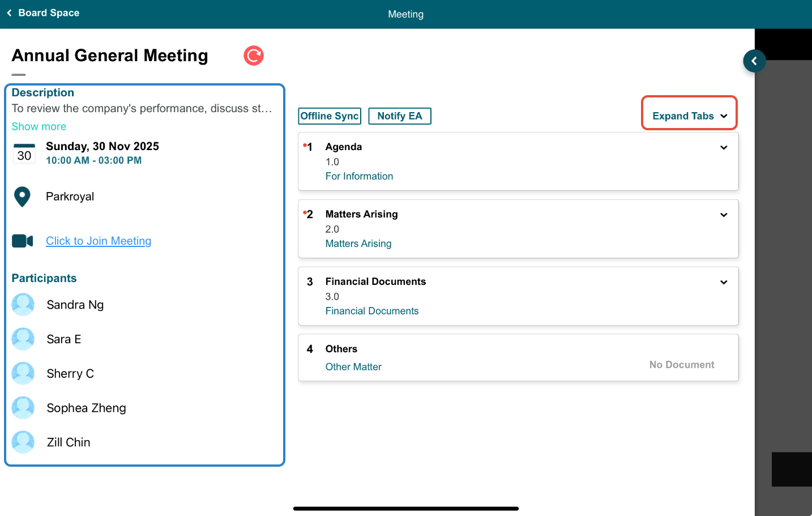Viewport: 812px width, 516px height.
Task: Open the Expand Tabs dropdown
Action: click(x=689, y=116)
